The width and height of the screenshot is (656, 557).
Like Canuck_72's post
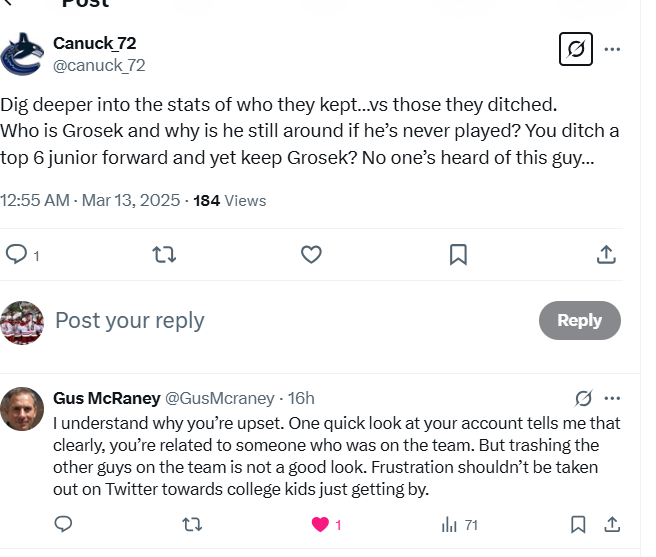pos(311,254)
